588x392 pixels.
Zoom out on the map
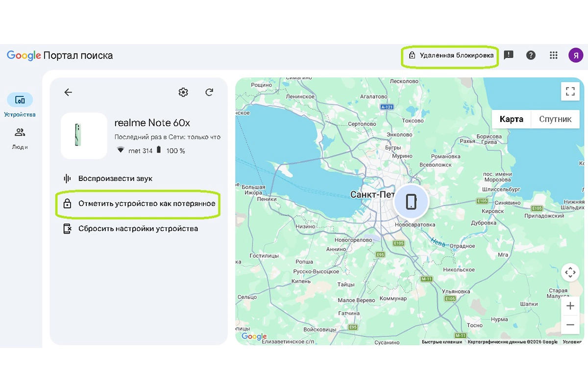coord(570,324)
